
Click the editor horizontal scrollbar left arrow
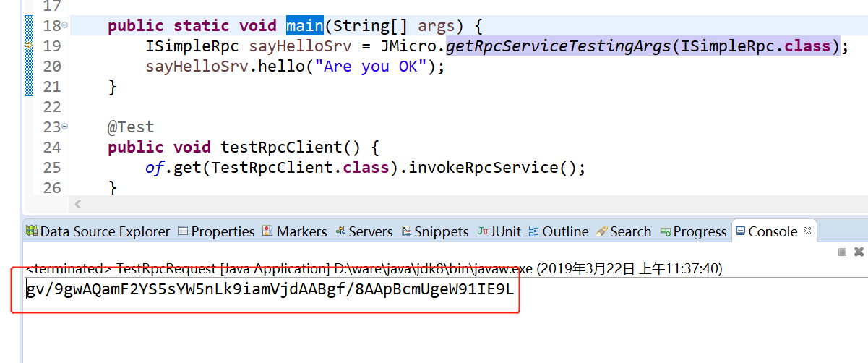(78, 205)
